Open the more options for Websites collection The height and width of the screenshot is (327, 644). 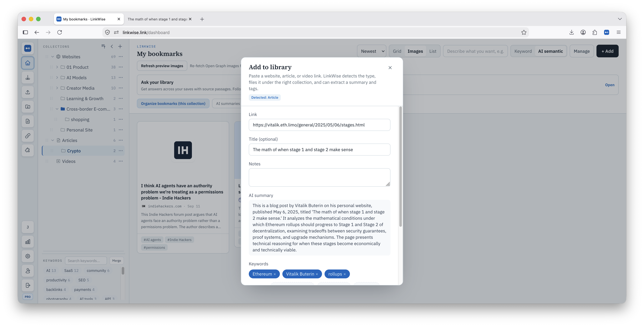[x=121, y=57]
